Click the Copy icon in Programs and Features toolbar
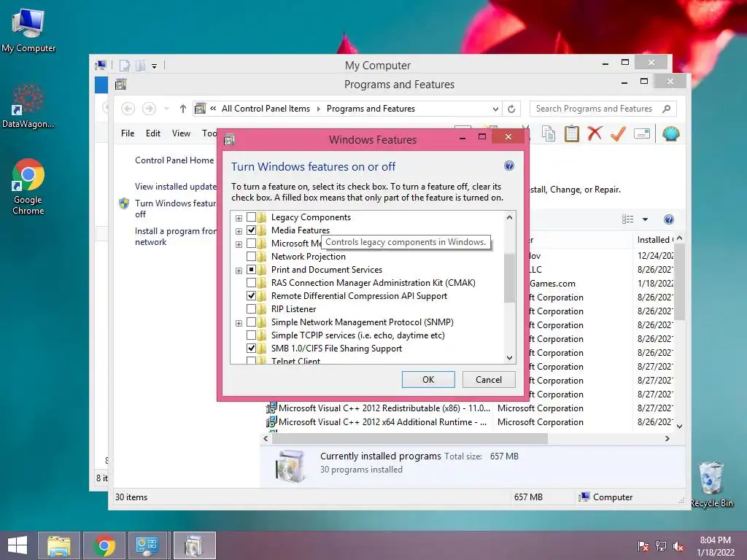Viewport: 747px width, 560px height. [x=549, y=134]
